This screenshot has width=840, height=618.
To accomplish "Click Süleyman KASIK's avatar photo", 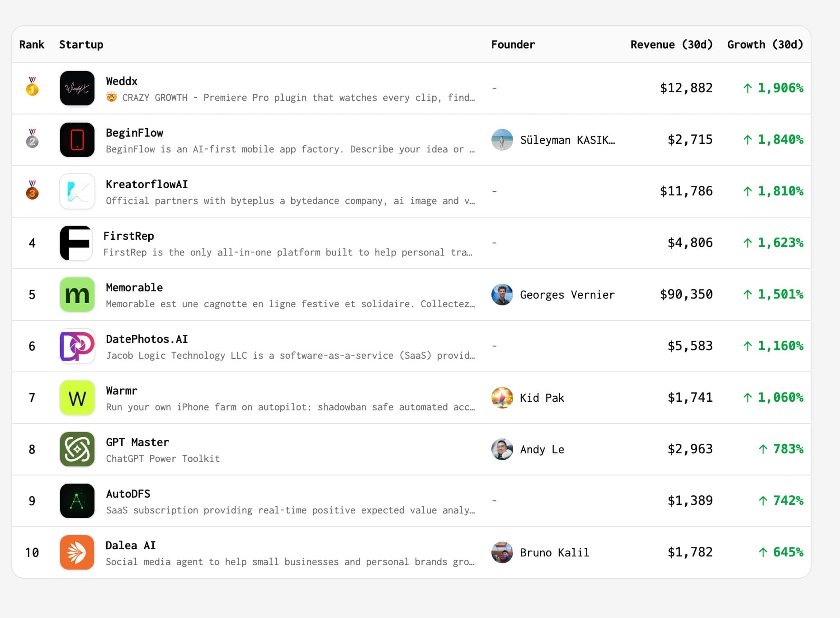I will coord(502,140).
